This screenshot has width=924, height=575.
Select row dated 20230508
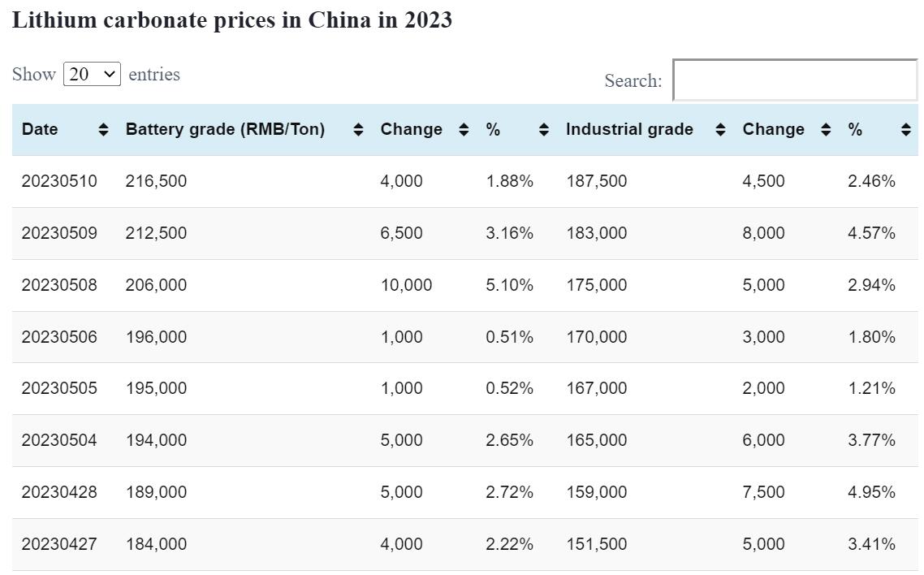coord(59,285)
